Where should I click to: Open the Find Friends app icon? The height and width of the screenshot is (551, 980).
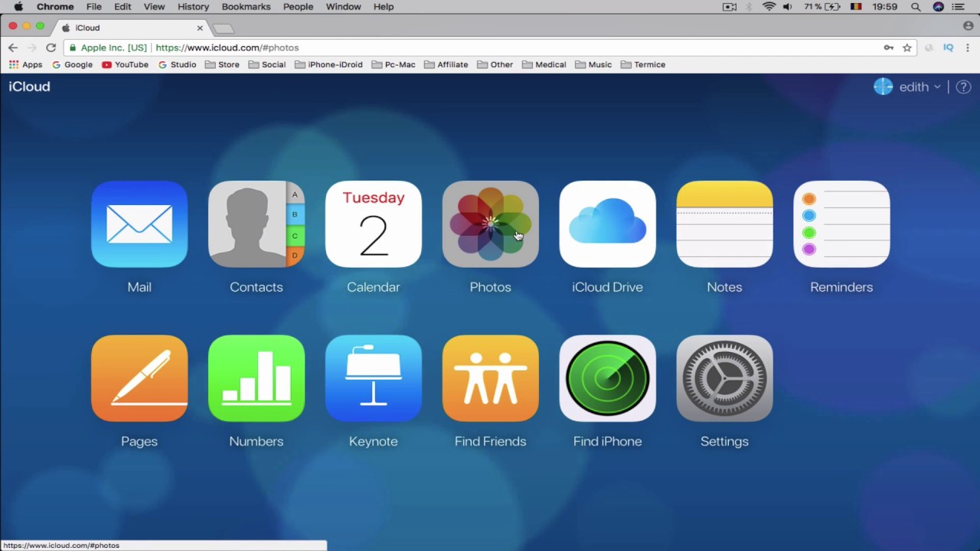[491, 378]
